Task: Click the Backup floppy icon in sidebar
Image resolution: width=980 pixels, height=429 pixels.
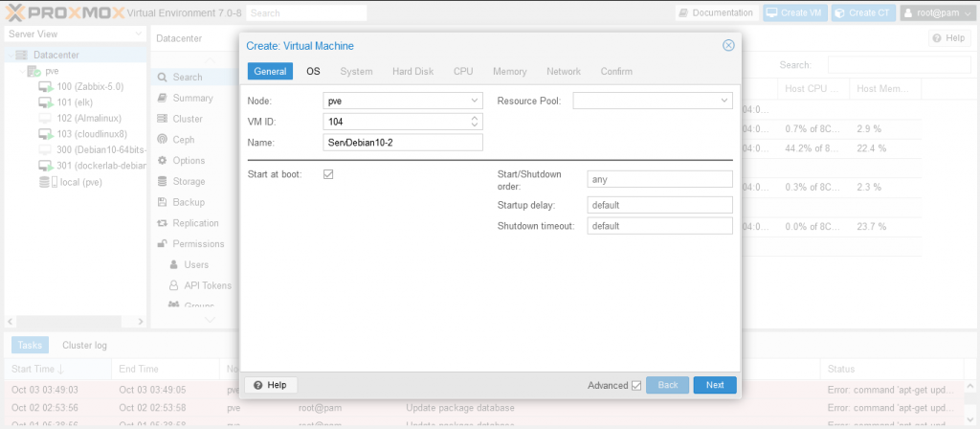Action: 162,202
